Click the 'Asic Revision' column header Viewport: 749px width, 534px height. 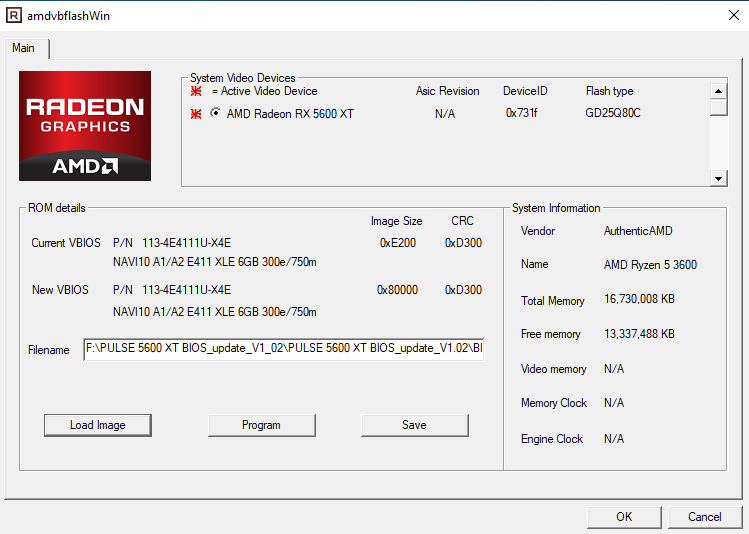tap(448, 91)
